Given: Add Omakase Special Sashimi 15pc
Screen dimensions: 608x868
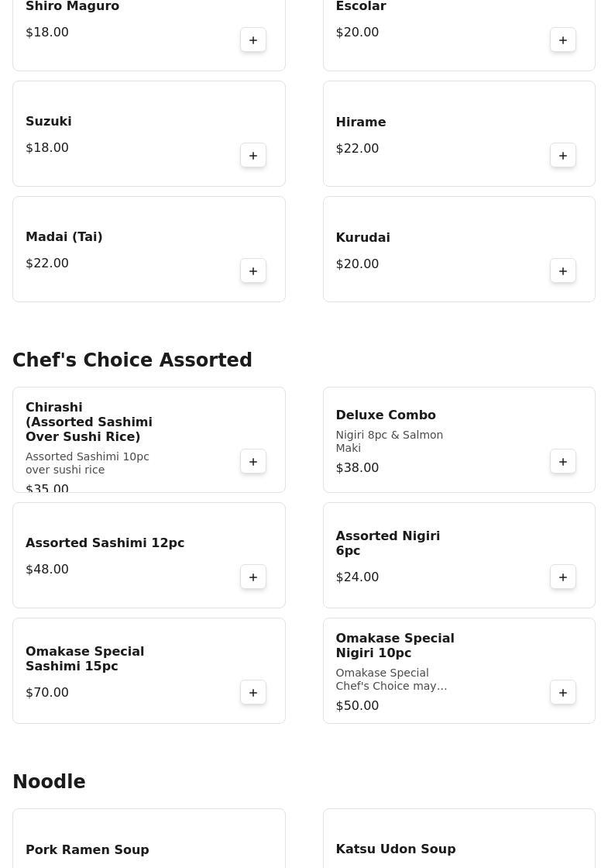Looking at the screenshot, I should coord(253,693).
